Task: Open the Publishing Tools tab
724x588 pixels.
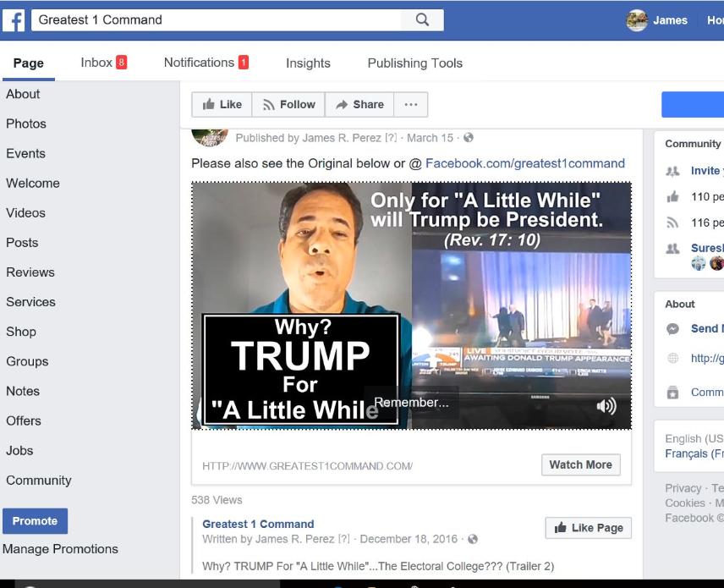Action: click(x=414, y=63)
